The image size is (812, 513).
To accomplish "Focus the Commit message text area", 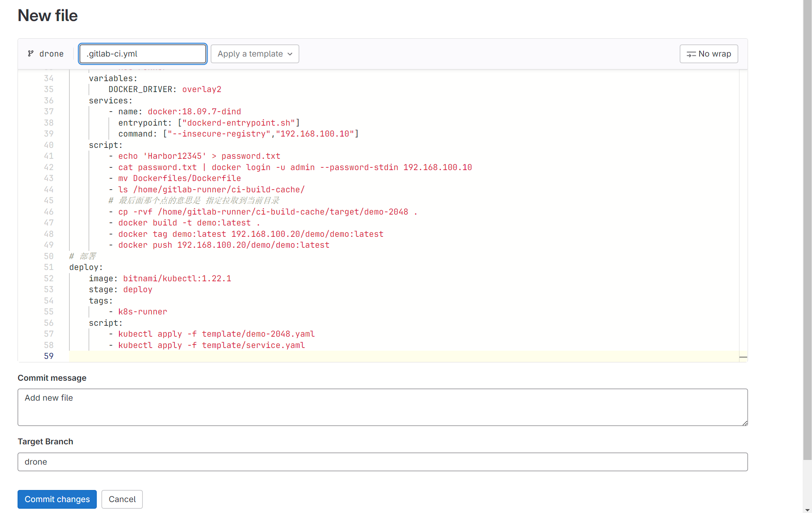I will (x=382, y=407).
